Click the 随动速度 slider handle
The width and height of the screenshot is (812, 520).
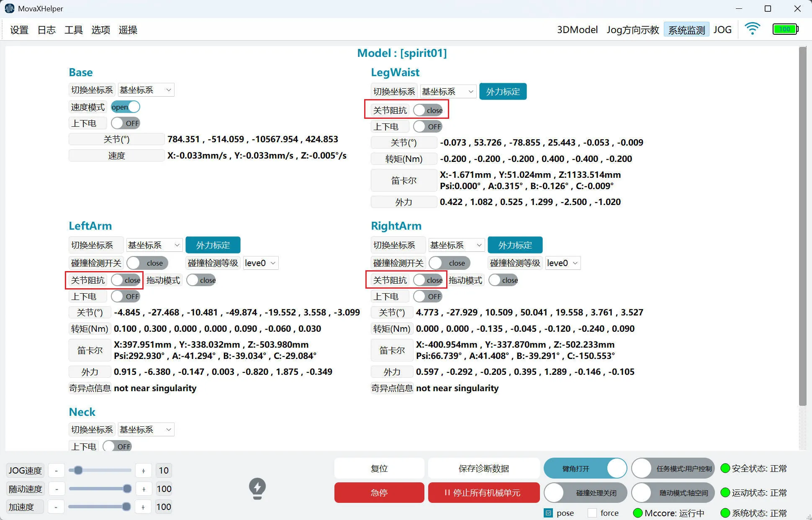127,489
